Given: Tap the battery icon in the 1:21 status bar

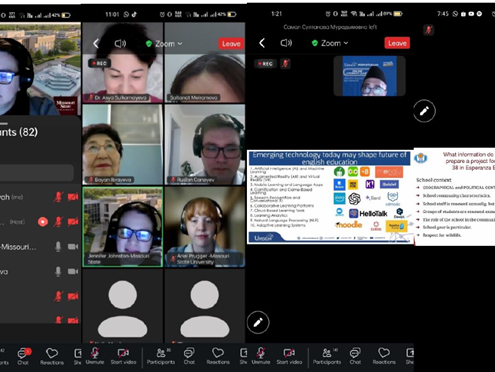Looking at the screenshot, I should pyautogui.click(x=398, y=14).
